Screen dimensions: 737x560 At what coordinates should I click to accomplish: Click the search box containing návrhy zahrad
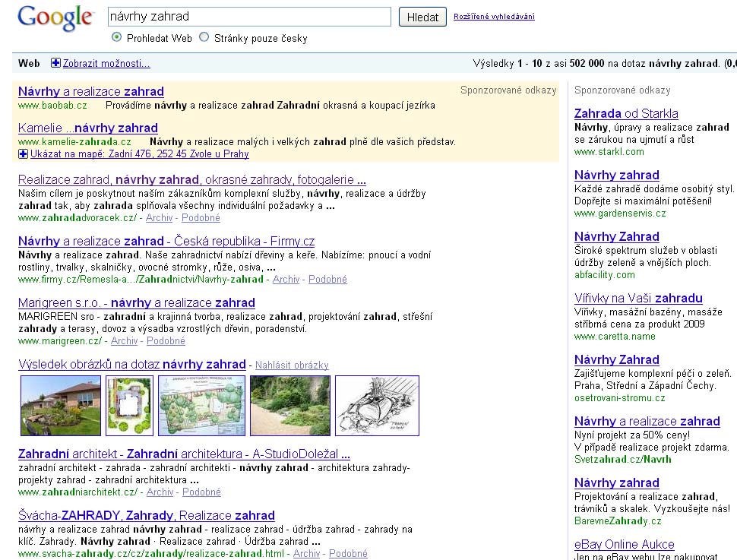(x=249, y=17)
